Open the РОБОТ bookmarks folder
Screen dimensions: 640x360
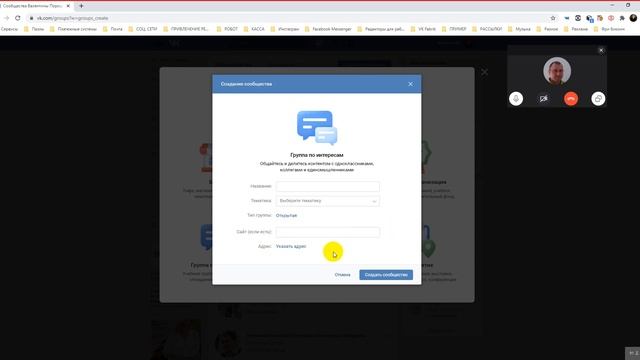coord(227,29)
